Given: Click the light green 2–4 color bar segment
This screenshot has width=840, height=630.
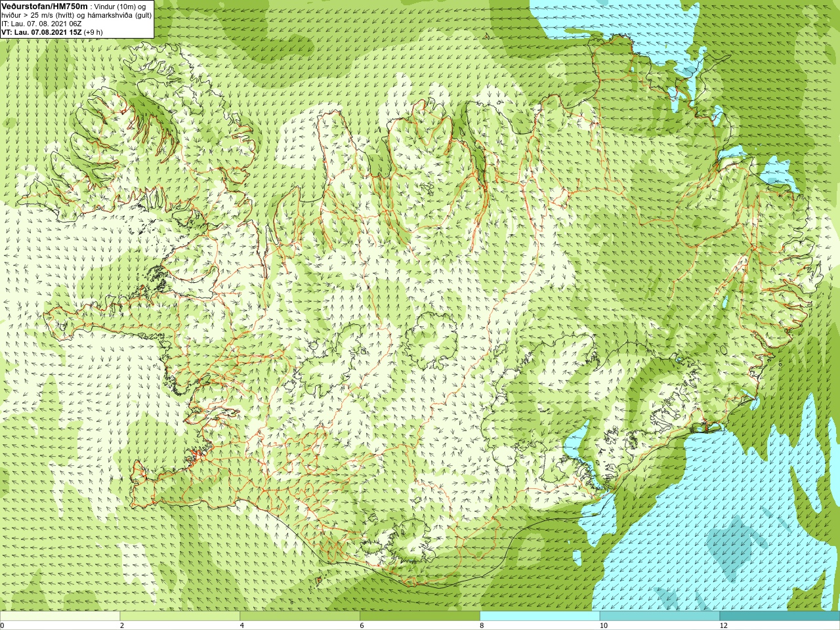Looking at the screenshot, I should tap(180, 616).
